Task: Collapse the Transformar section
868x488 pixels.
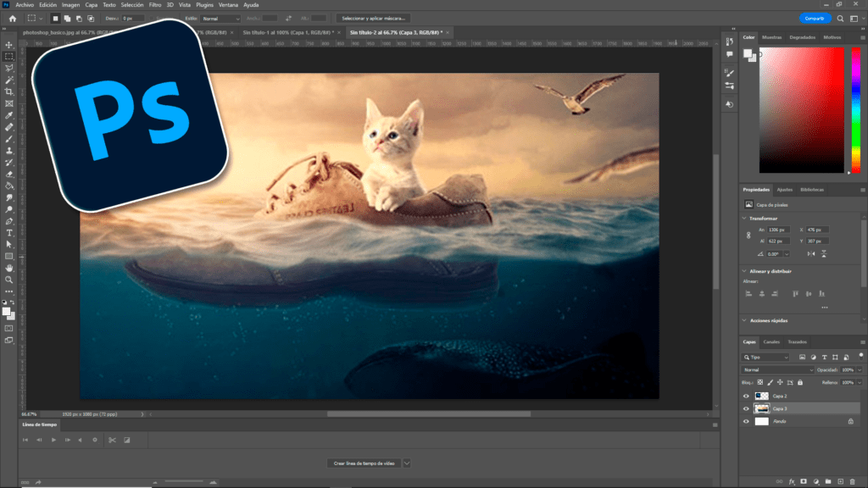Action: click(744, 219)
